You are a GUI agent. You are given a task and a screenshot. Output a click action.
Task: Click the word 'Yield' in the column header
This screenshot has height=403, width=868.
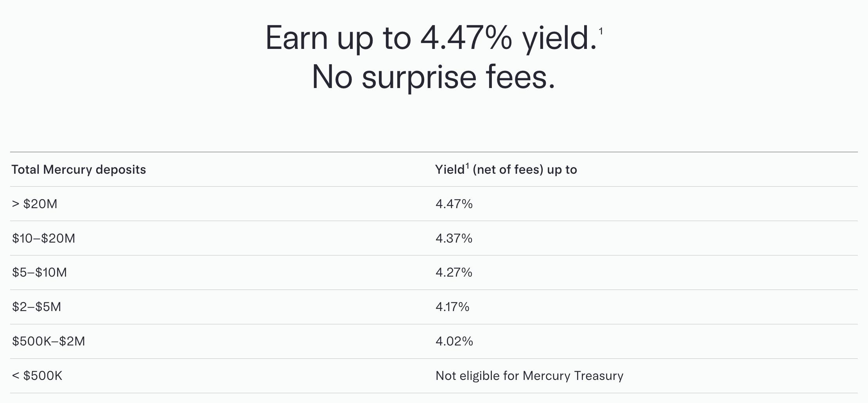pyautogui.click(x=450, y=169)
